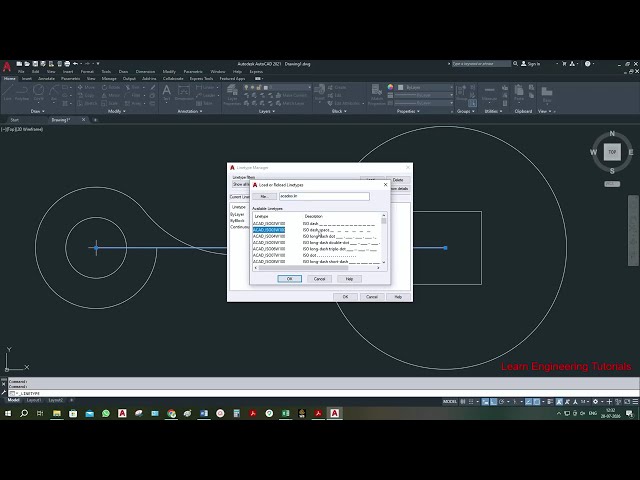Select ByBlock entry in Linetype Manager list
Viewport: 640px width, 480px height.
coord(237,220)
